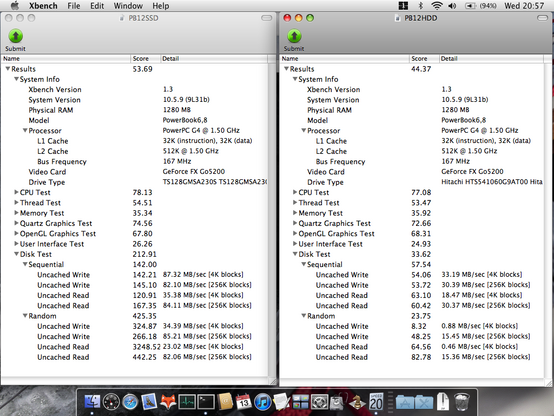Click Submit arrow icon in PB12HDD window
Viewport: 554px width, 416px height.
pyautogui.click(x=294, y=36)
